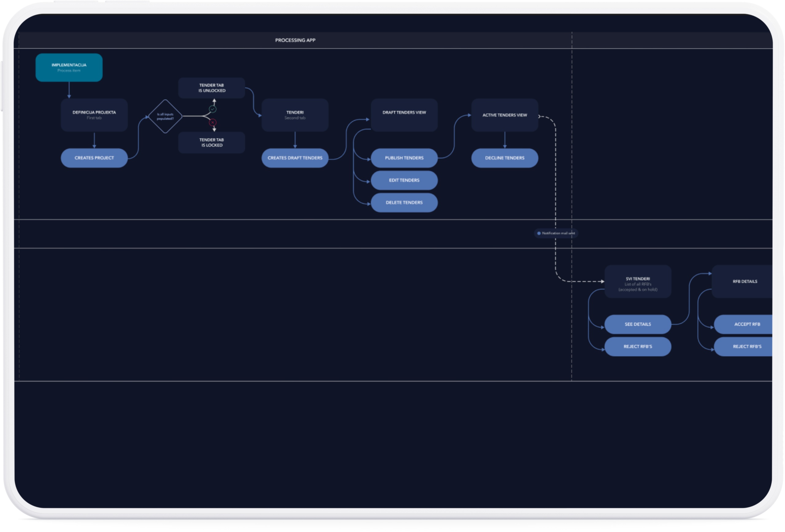
Task: Select the SVI TENDERI list node
Action: tap(638, 281)
